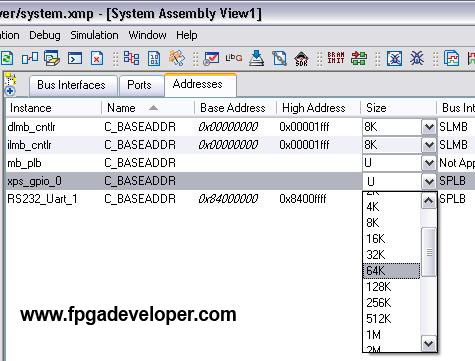Open the Debug menu

coord(45,35)
